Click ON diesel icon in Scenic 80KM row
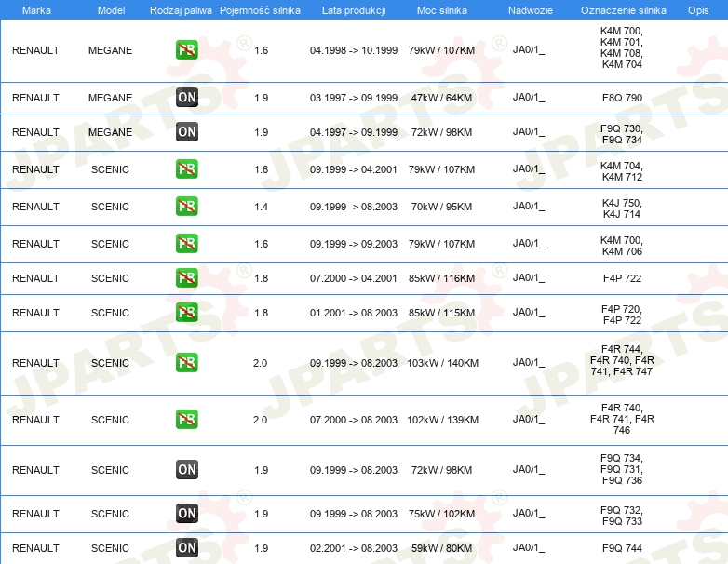Image resolution: width=728 pixels, height=564 pixels. 186,548
